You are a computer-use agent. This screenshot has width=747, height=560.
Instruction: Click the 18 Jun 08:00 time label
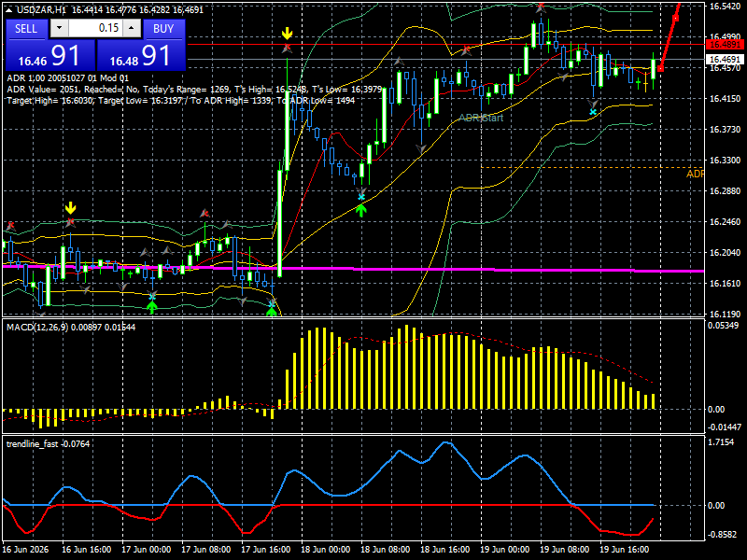386,549
